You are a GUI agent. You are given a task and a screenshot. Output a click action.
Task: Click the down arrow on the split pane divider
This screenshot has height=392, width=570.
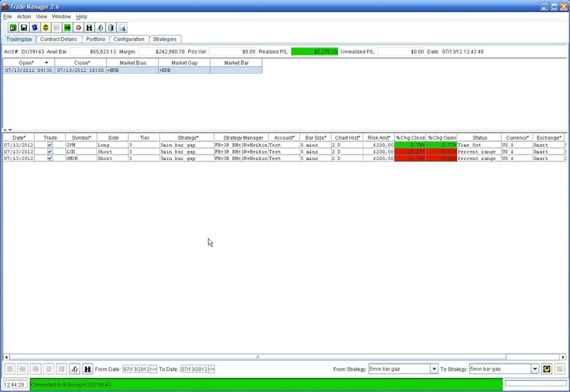(x=10, y=130)
